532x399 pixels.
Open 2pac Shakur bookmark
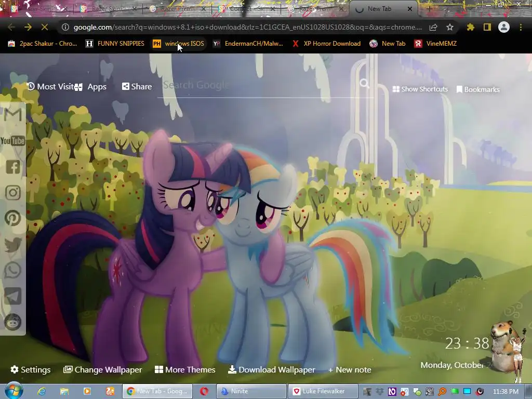coord(43,44)
